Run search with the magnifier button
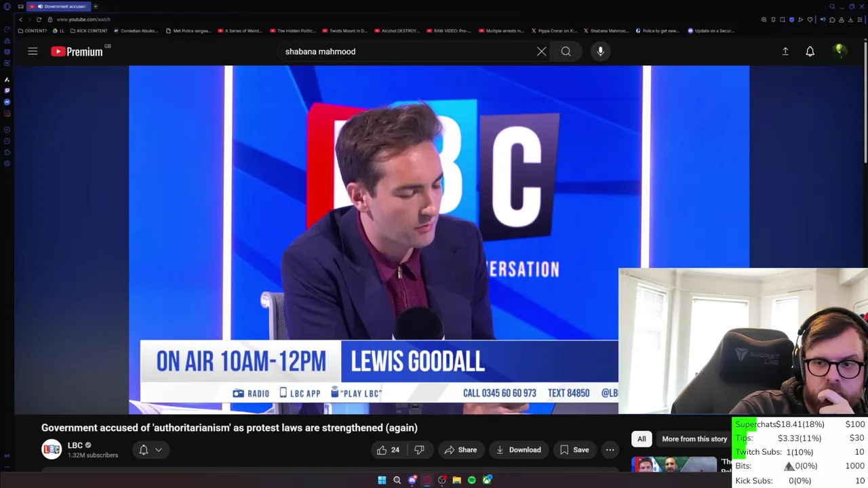The width and height of the screenshot is (868, 488). (x=566, y=52)
